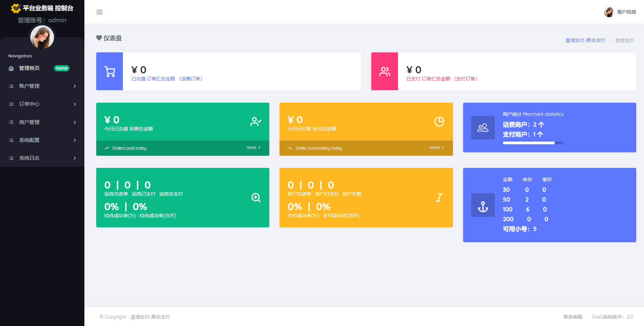
Task: Click the merchant statistics group icon
Action: pyautogui.click(x=483, y=128)
